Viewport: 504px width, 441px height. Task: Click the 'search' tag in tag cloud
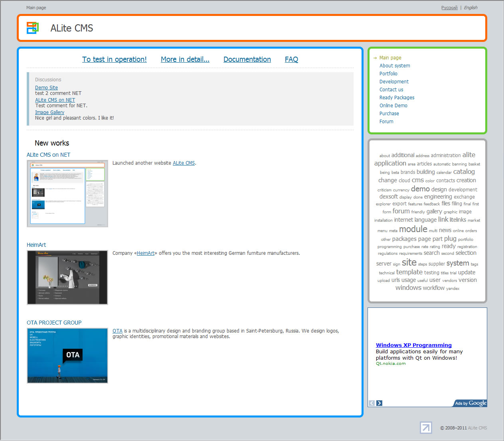coord(431,253)
